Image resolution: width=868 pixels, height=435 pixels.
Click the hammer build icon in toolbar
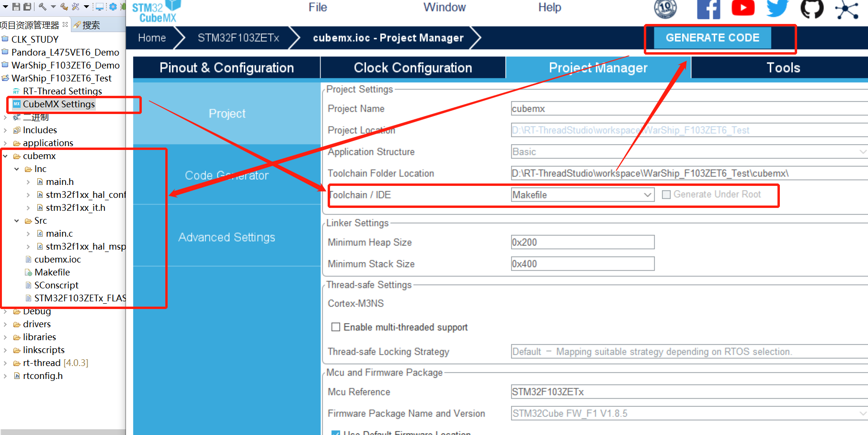click(42, 7)
